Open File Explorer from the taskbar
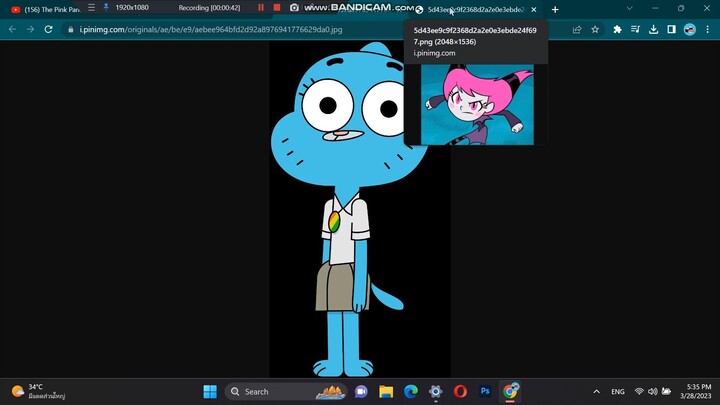720x405 pixels. (386, 392)
